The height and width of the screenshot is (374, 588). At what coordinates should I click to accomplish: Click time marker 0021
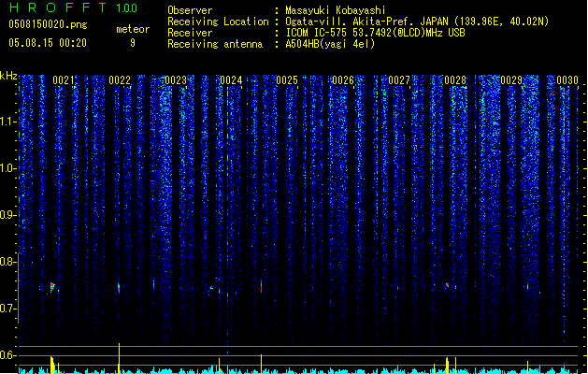point(64,80)
